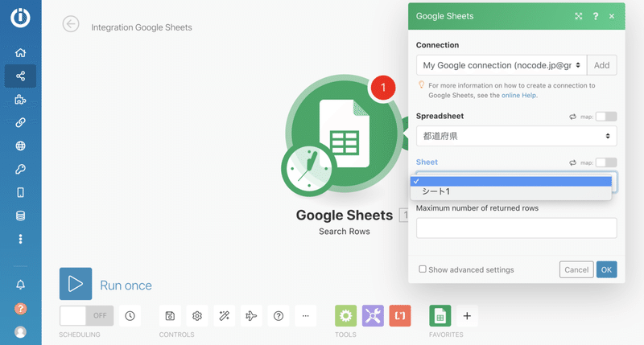
Task: Click Maximum number of returned rows field
Action: (x=516, y=228)
